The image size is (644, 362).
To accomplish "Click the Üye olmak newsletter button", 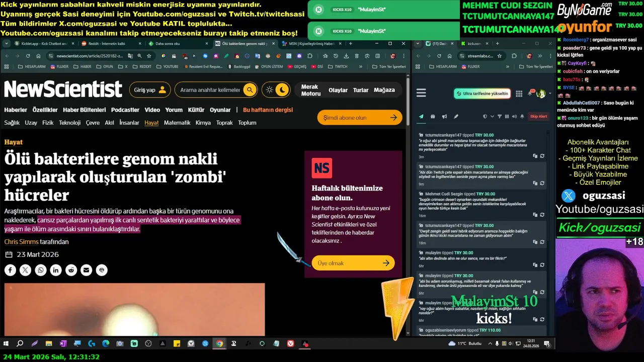I will click(353, 263).
